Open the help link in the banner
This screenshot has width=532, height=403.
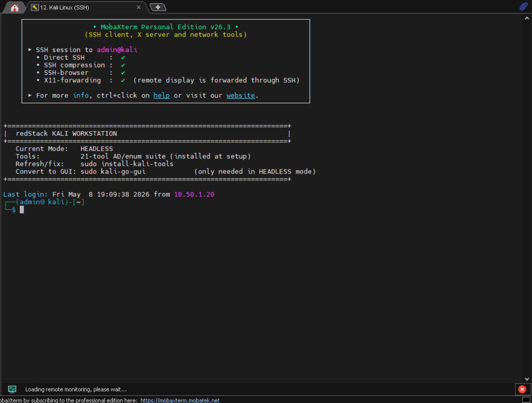pyautogui.click(x=162, y=95)
